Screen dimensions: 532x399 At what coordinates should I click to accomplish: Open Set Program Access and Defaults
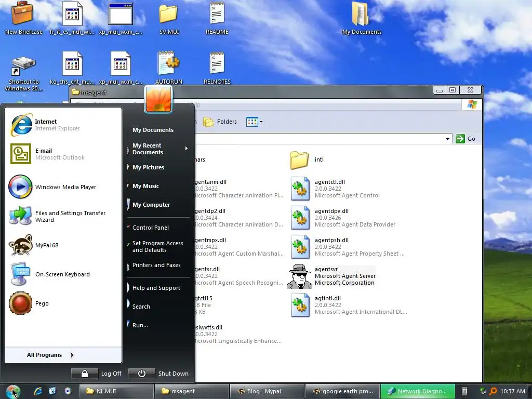click(158, 246)
